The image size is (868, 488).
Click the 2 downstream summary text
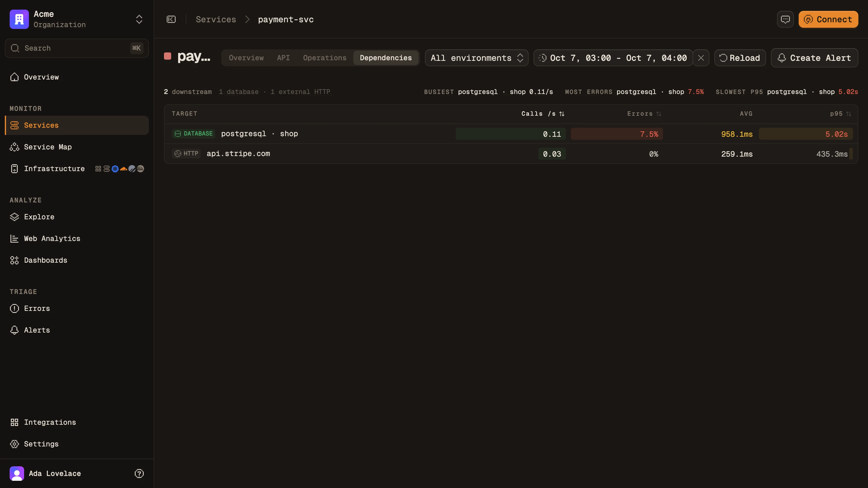pyautogui.click(x=188, y=92)
